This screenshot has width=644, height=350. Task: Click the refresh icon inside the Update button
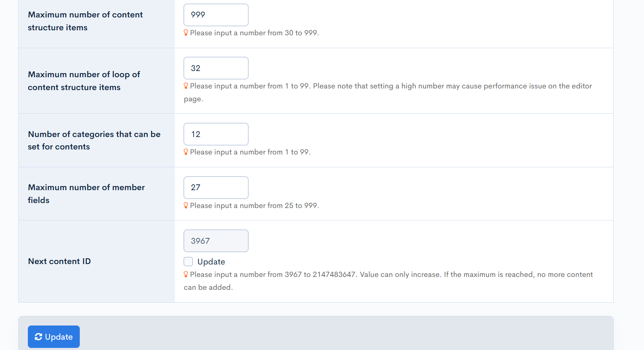coord(39,336)
